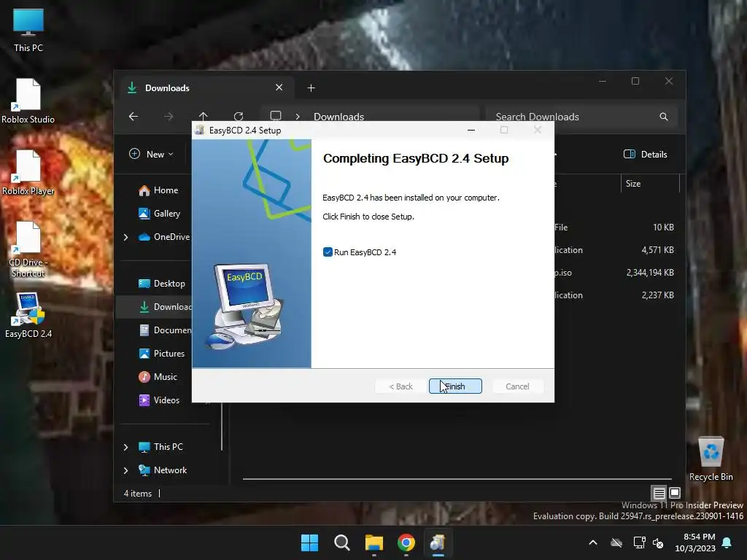747x560 pixels.
Task: Select the Recycle Bin desktop icon
Action: point(711,459)
